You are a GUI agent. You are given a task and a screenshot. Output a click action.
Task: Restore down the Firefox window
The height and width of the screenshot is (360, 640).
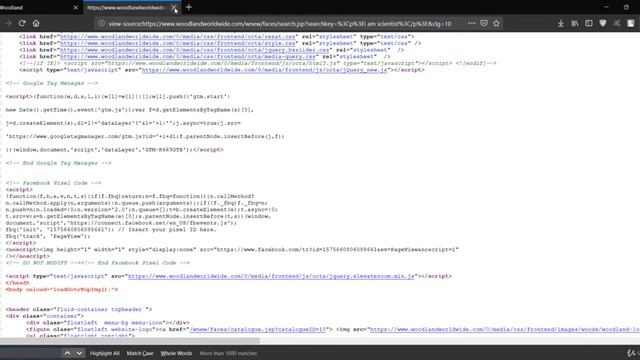pyautogui.click(x=627, y=7)
